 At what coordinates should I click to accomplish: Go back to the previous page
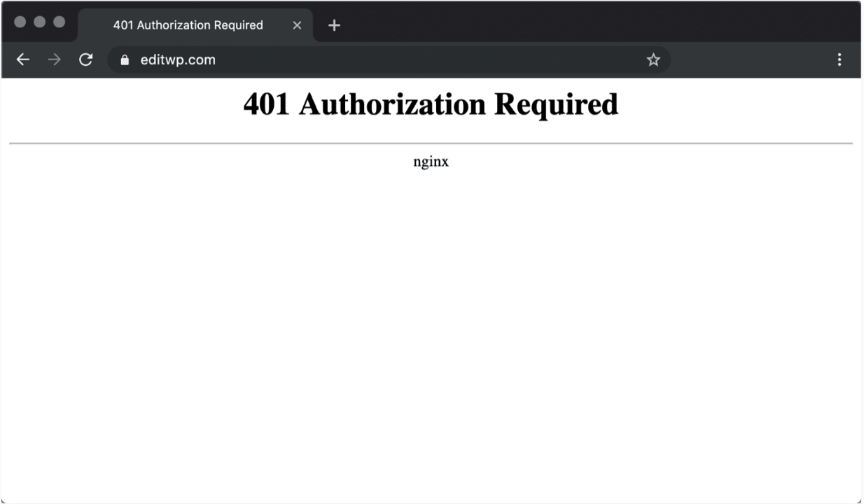tap(23, 60)
